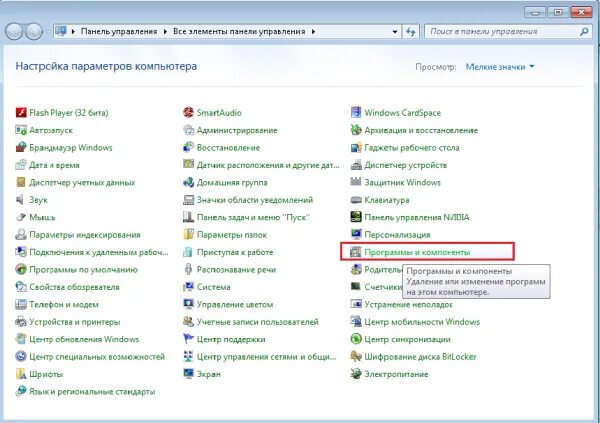
Task: Expand the address bar history dropdown arrow
Action: pos(395,32)
